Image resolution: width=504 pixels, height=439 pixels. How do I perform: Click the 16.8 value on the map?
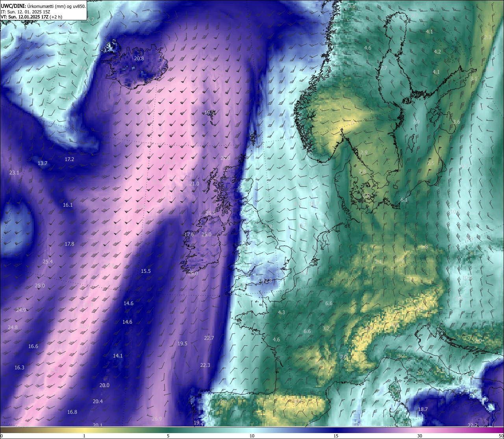click(x=72, y=412)
